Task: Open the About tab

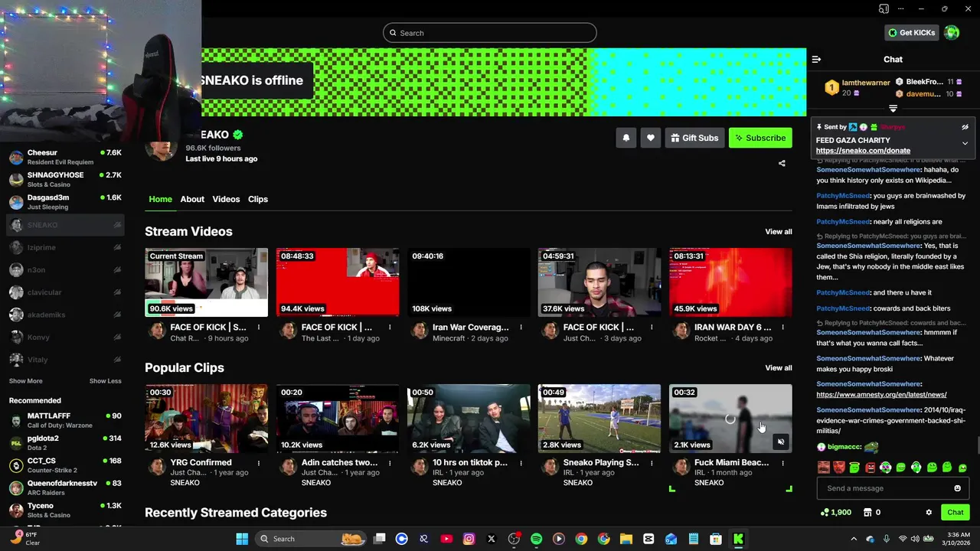Action: pyautogui.click(x=192, y=199)
